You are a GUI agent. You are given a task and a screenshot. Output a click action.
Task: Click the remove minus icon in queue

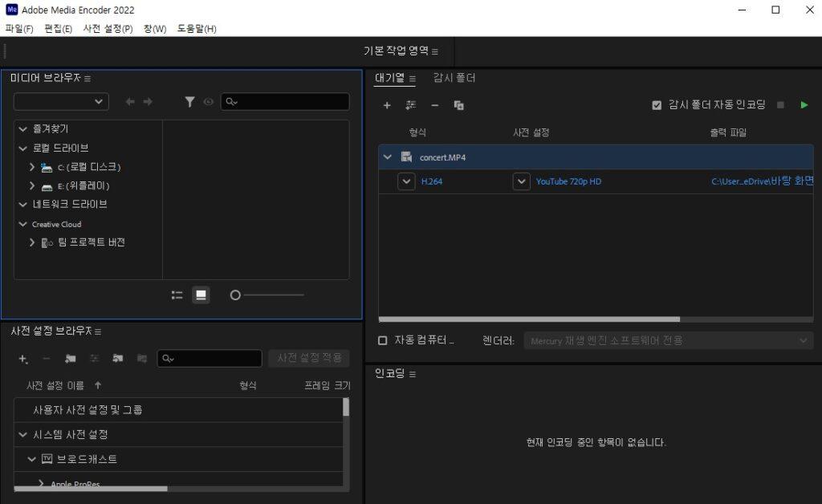click(434, 105)
